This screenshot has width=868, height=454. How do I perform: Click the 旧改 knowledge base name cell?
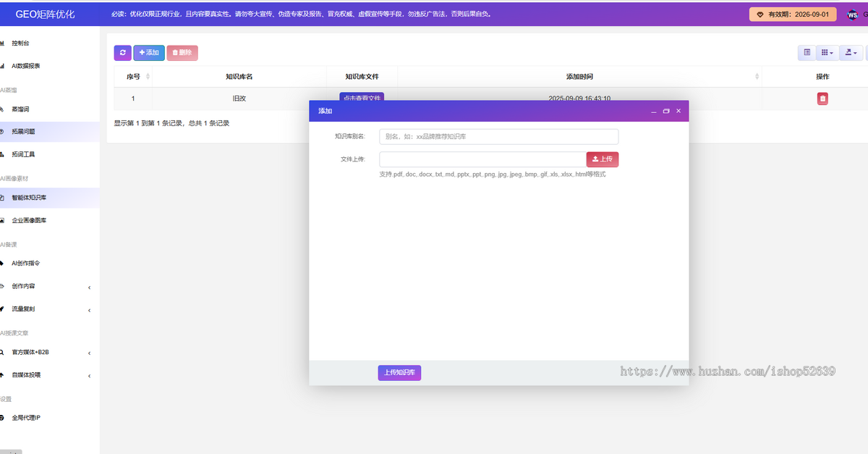click(239, 98)
